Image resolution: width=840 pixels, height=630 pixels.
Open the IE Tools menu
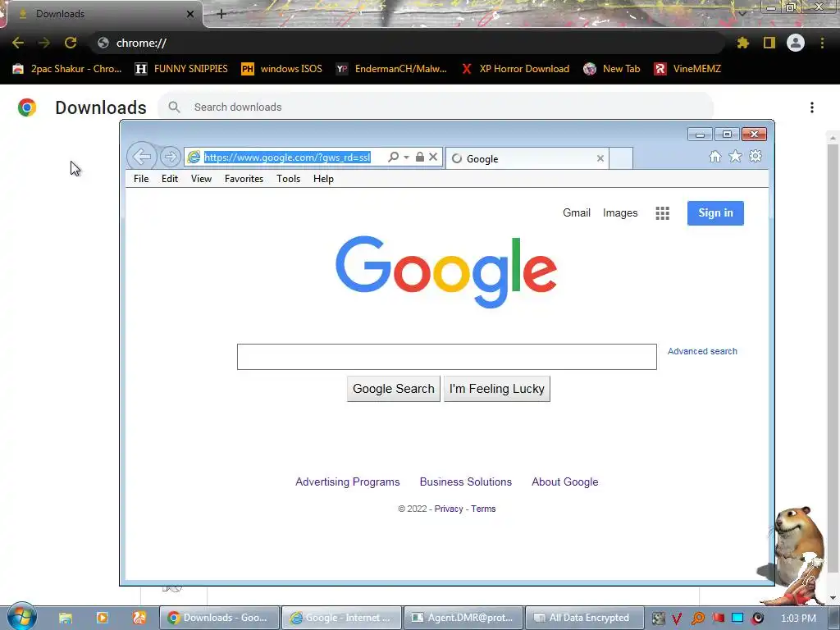pyautogui.click(x=288, y=179)
